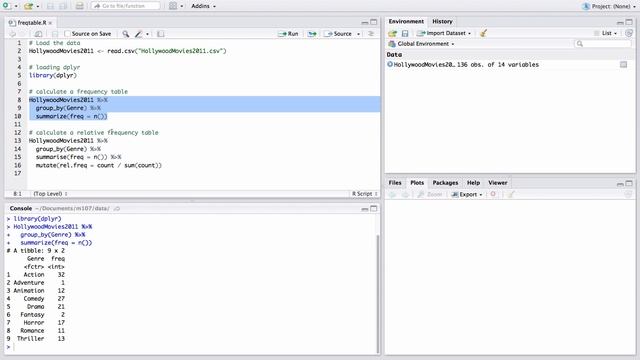Click the compile report notebook icon
The image size is (640, 360).
coord(160,34)
